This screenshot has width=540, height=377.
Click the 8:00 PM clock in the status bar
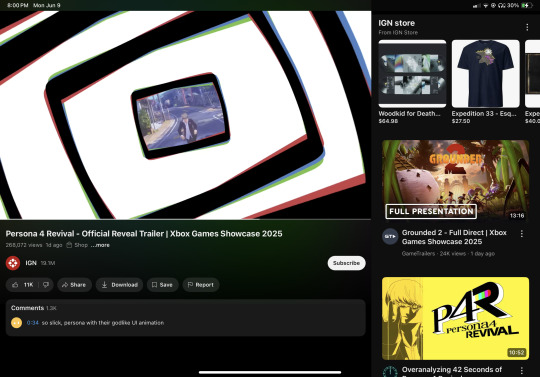[x=17, y=5]
